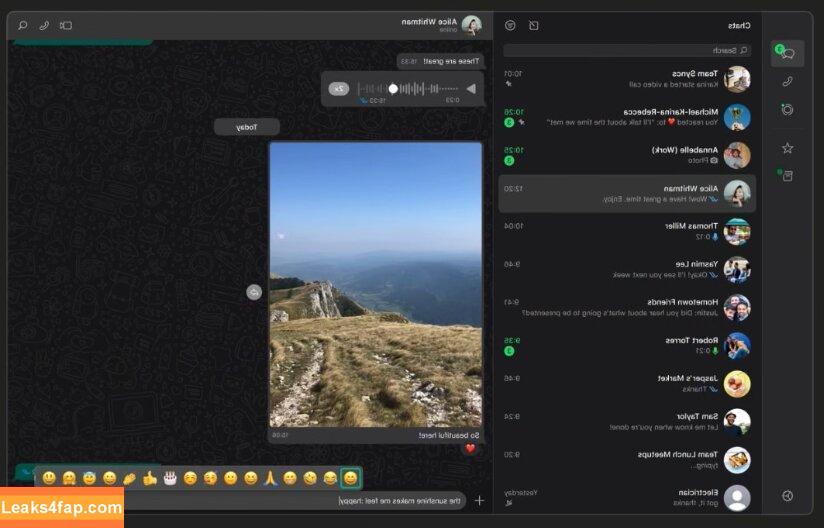The width and height of the screenshot is (824, 528).
Task: Play the voice message
Action: (x=471, y=89)
